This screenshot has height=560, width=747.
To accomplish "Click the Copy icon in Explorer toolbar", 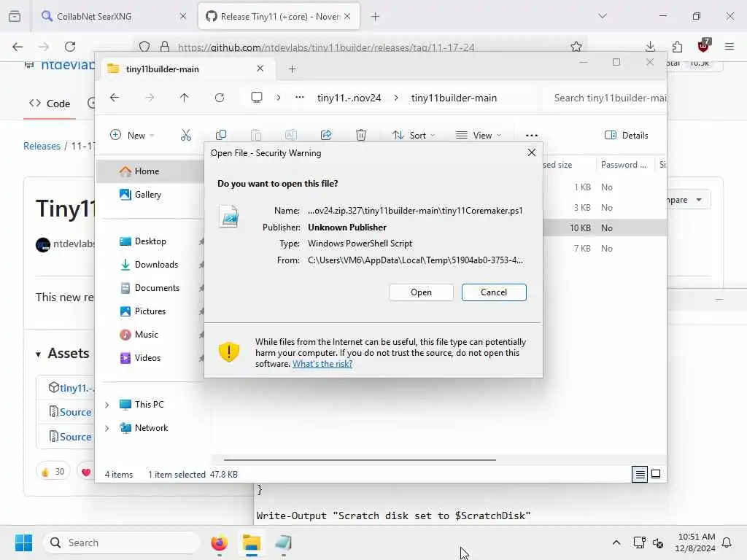I will click(x=220, y=135).
